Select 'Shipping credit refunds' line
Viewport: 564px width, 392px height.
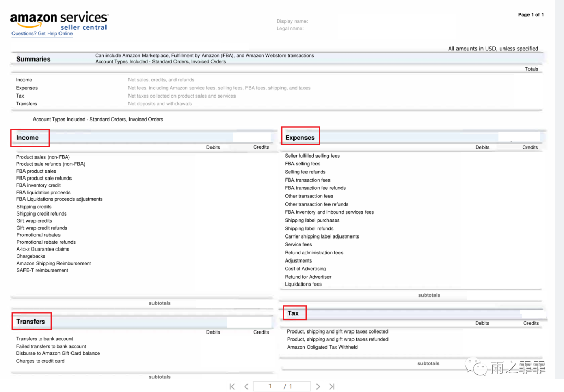click(x=41, y=213)
